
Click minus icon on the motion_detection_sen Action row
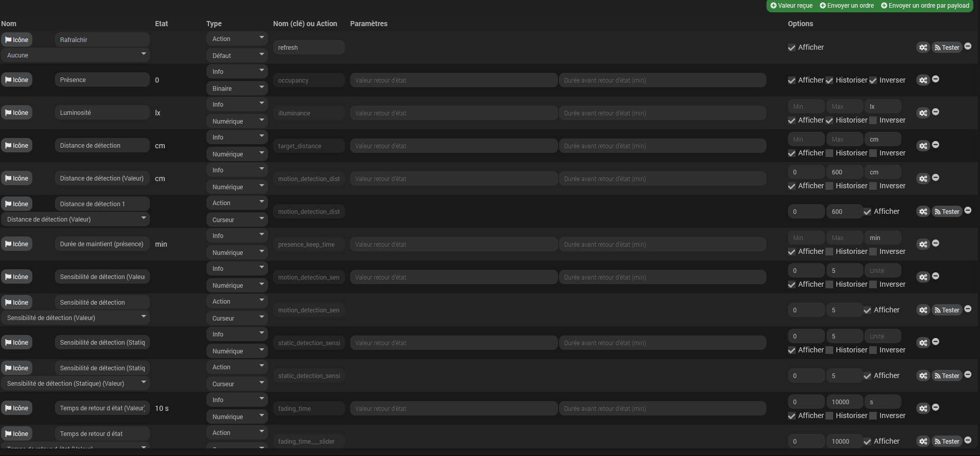point(968,309)
